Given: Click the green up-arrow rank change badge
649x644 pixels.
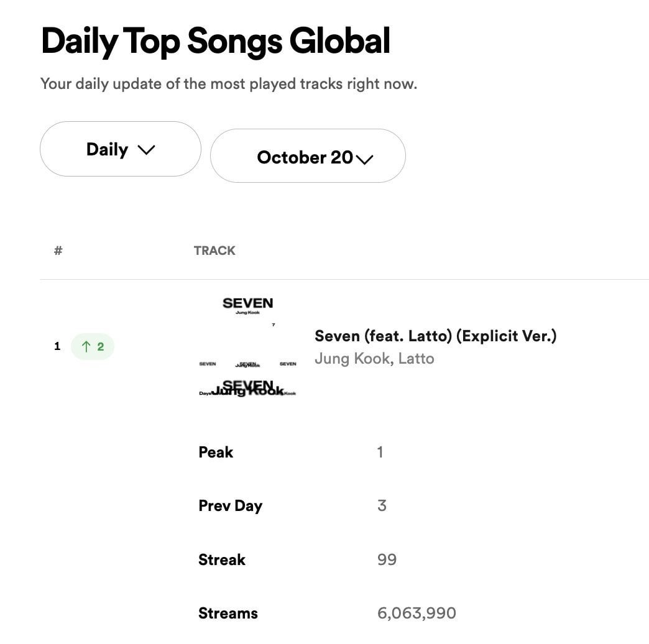Looking at the screenshot, I should click(93, 347).
